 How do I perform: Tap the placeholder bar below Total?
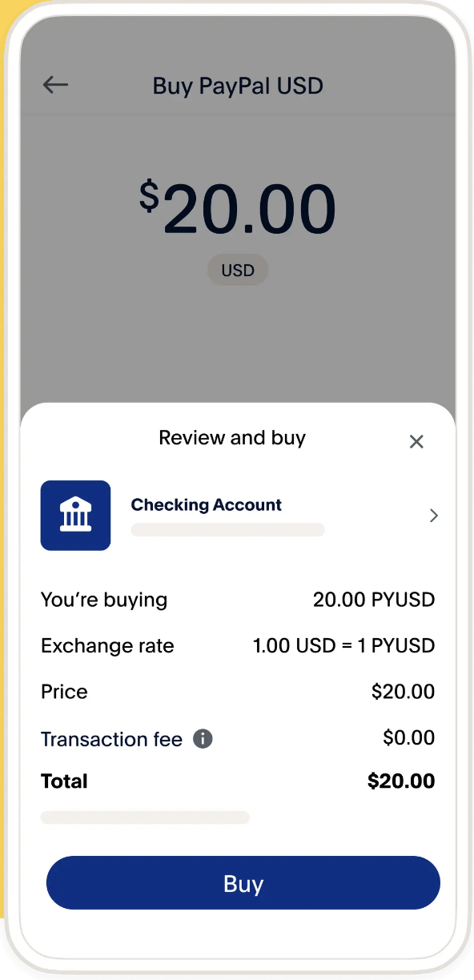145,817
